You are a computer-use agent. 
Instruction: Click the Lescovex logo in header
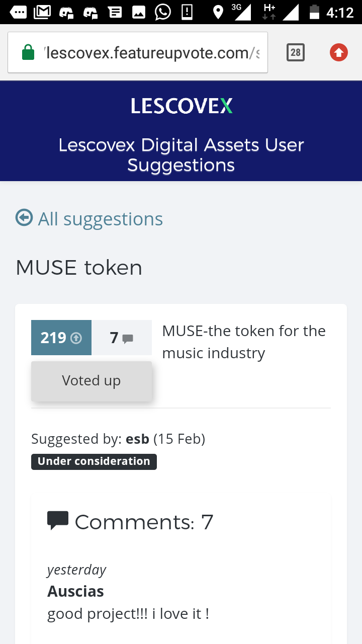(182, 106)
